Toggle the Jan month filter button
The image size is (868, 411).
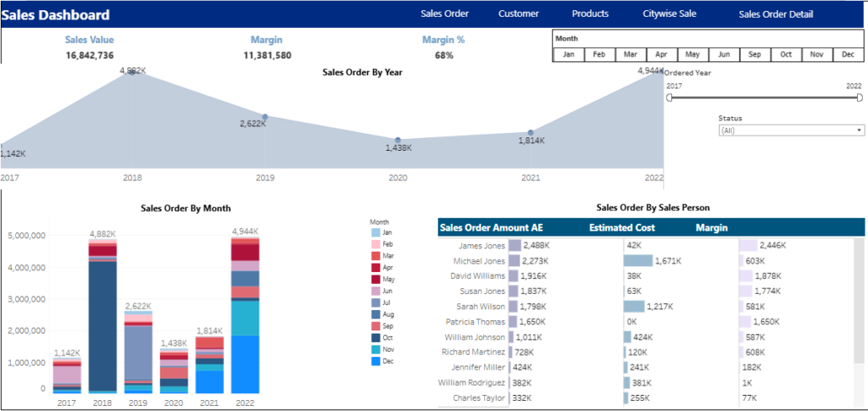click(x=569, y=54)
